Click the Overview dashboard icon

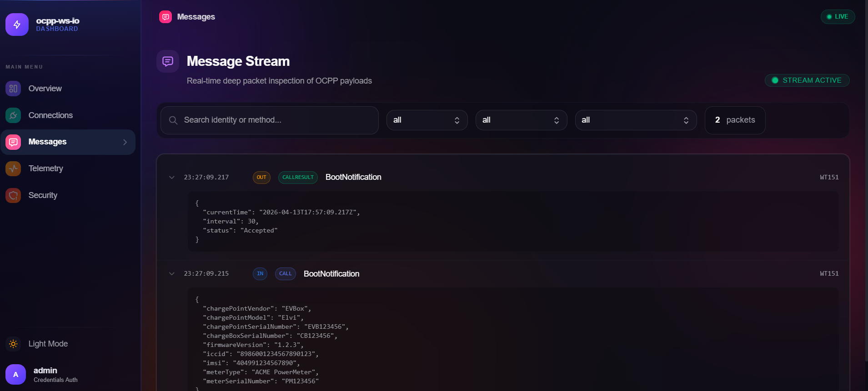(13, 89)
